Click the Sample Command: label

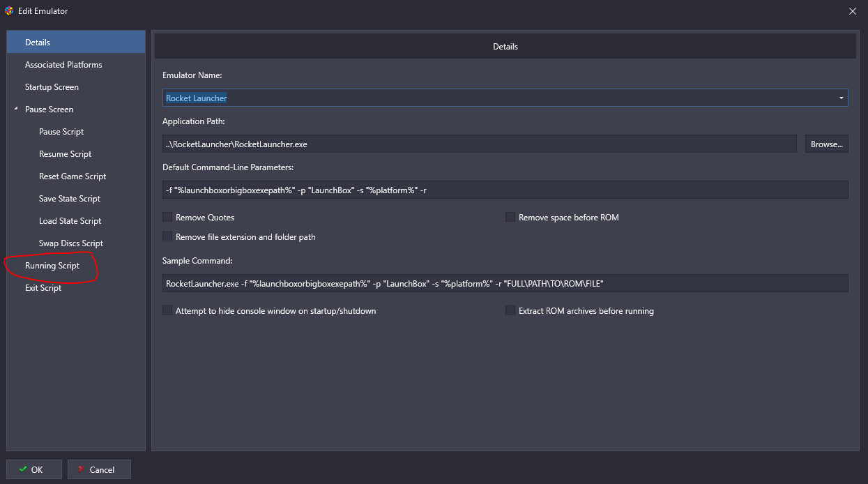(197, 260)
